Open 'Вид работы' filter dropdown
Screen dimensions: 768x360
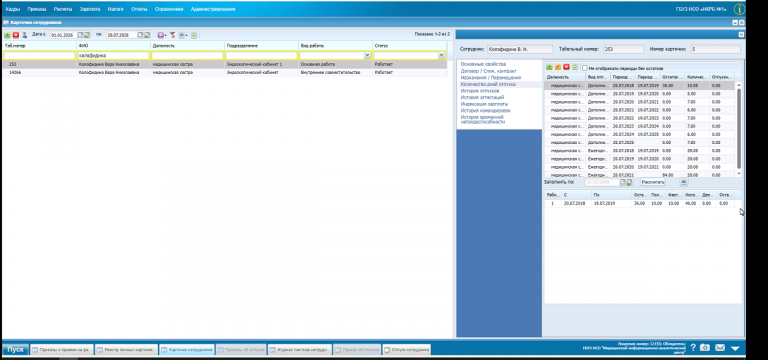[x=367, y=56]
